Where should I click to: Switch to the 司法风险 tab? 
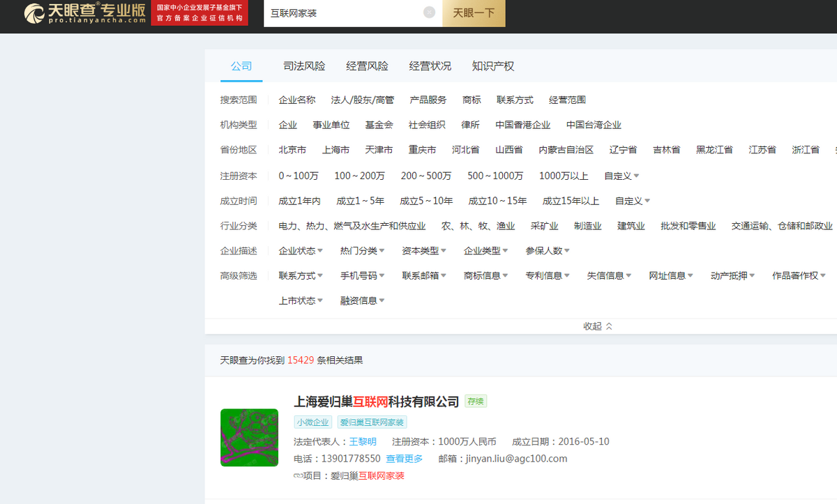[304, 66]
